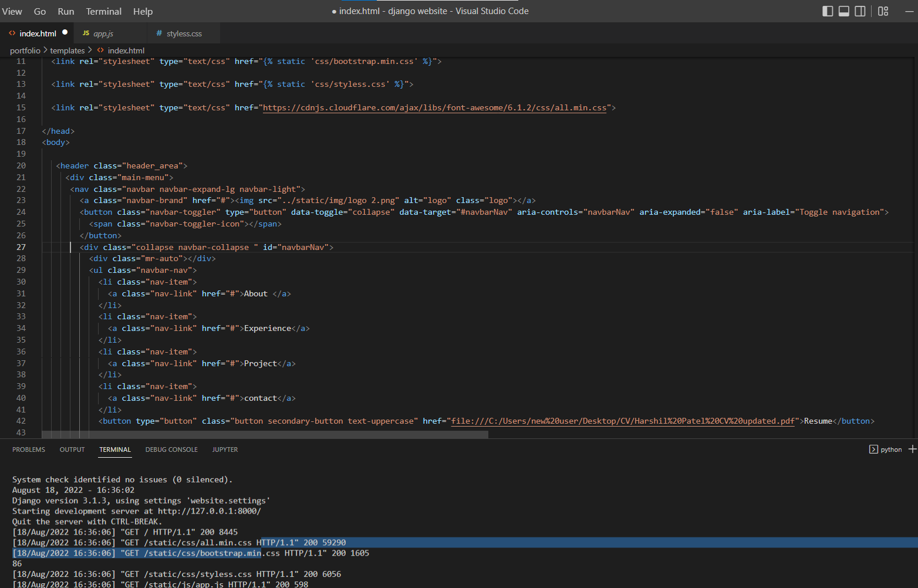Viewport: 918px width, 588px height.
Task: Click the "Toggle navigation" aria-label value
Action: point(839,212)
